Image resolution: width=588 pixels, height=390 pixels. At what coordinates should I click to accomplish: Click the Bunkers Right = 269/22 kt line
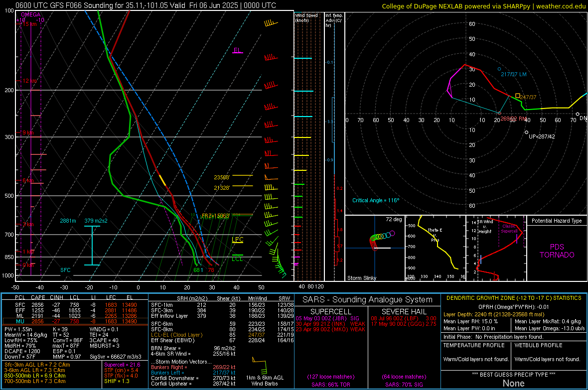pos(193,367)
